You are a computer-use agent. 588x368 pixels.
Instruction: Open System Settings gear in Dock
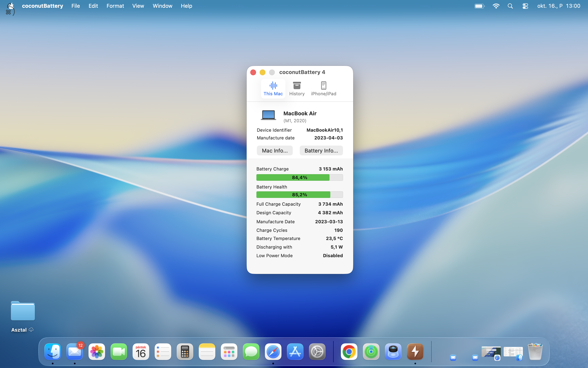pos(317,351)
